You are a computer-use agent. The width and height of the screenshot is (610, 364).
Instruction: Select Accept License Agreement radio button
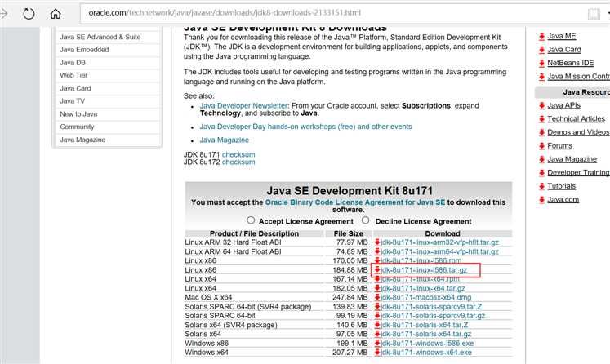click(x=251, y=220)
